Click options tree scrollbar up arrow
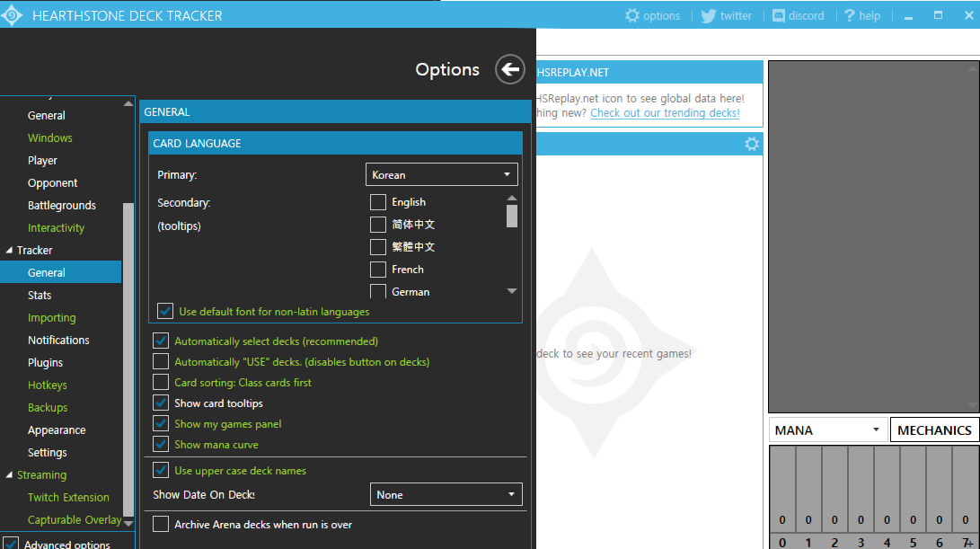The height and width of the screenshot is (549, 980). [x=128, y=103]
